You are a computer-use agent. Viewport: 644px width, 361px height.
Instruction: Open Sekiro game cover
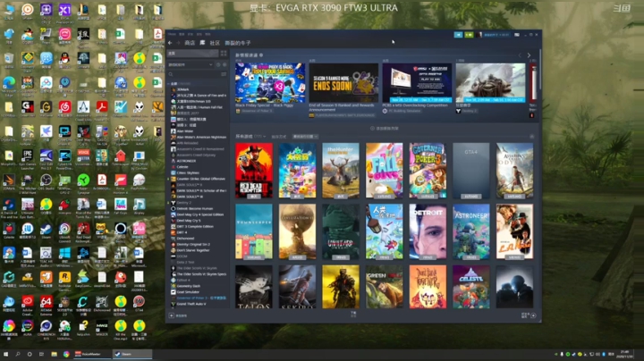[x=297, y=286]
